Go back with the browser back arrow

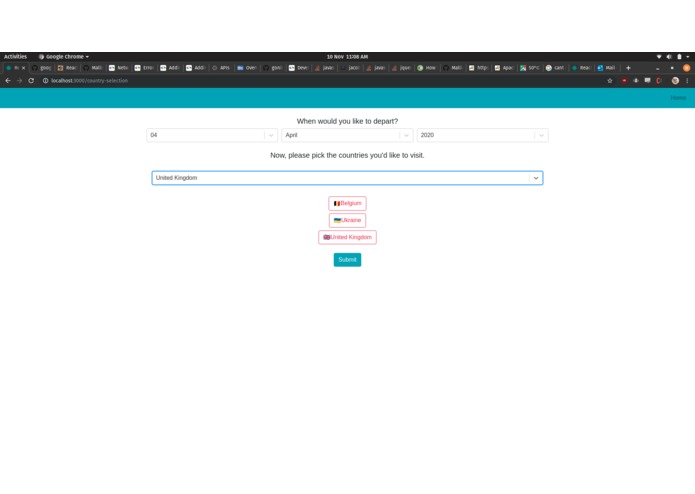pyautogui.click(x=8, y=81)
